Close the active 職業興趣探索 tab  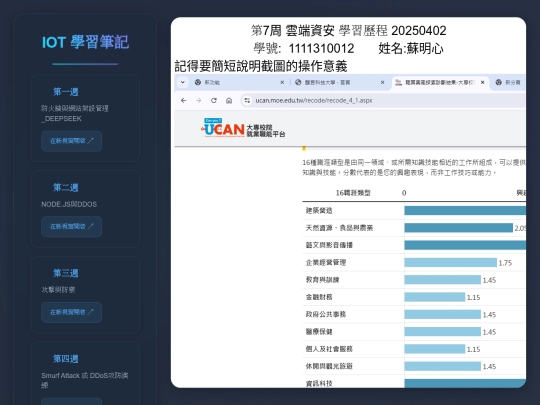[x=482, y=82]
